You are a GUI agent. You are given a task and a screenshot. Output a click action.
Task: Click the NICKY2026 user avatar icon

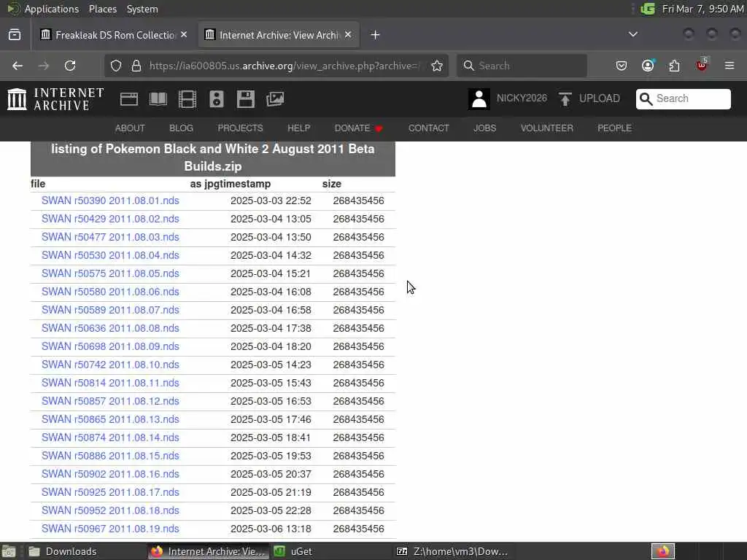(479, 99)
